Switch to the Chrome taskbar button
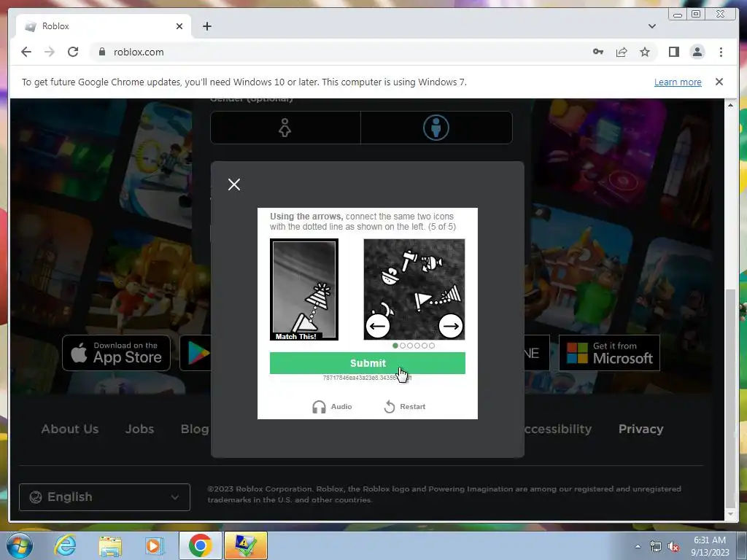The width and height of the screenshot is (747, 560). pyautogui.click(x=200, y=545)
